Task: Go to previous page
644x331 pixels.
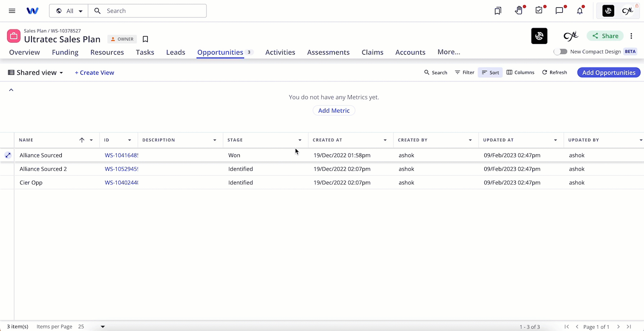Action: click(577, 327)
